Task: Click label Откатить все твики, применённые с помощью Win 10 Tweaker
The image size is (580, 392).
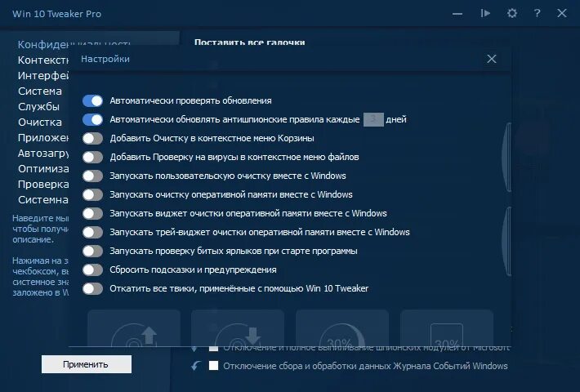Action: coord(239,288)
